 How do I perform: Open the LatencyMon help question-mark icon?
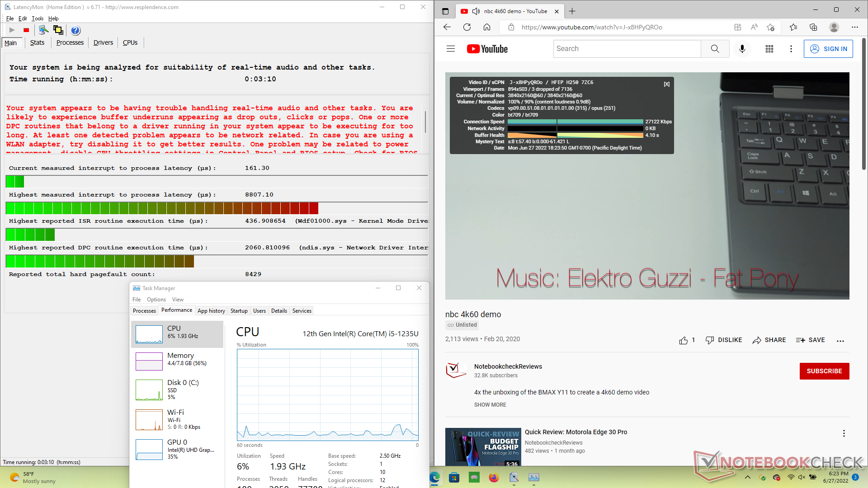tap(75, 30)
